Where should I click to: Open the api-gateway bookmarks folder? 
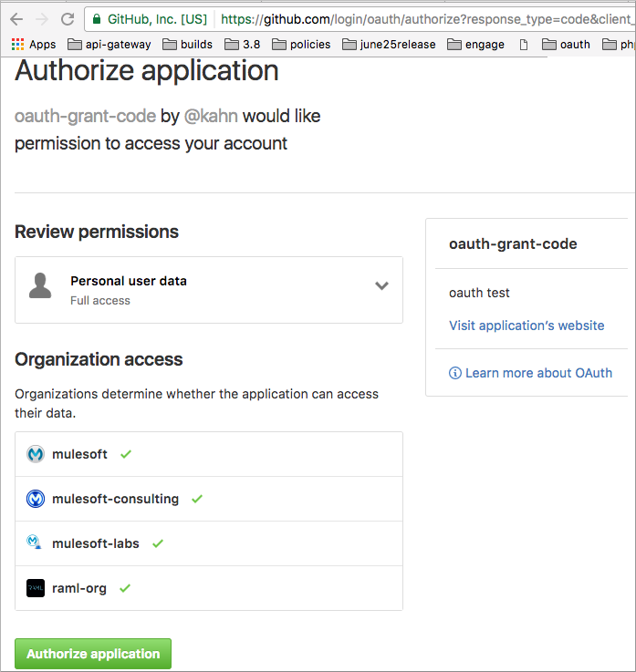tap(108, 44)
